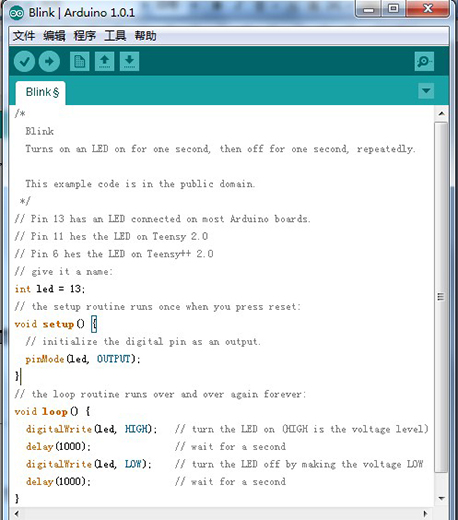Click the horizontal scrollbar right arrow

425,513
